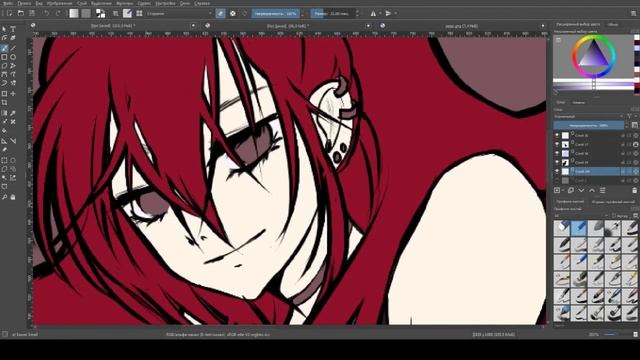Switch to brush presets history tab

click(x=613, y=202)
